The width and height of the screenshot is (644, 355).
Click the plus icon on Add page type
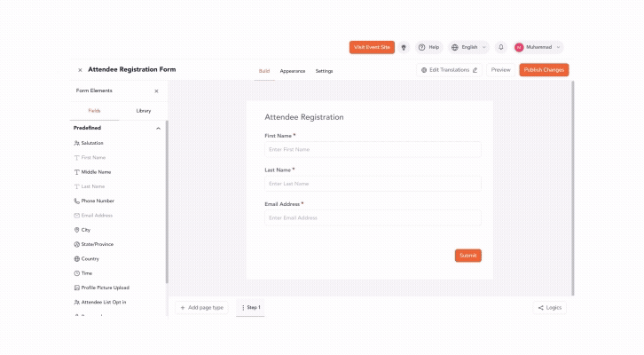tap(183, 308)
